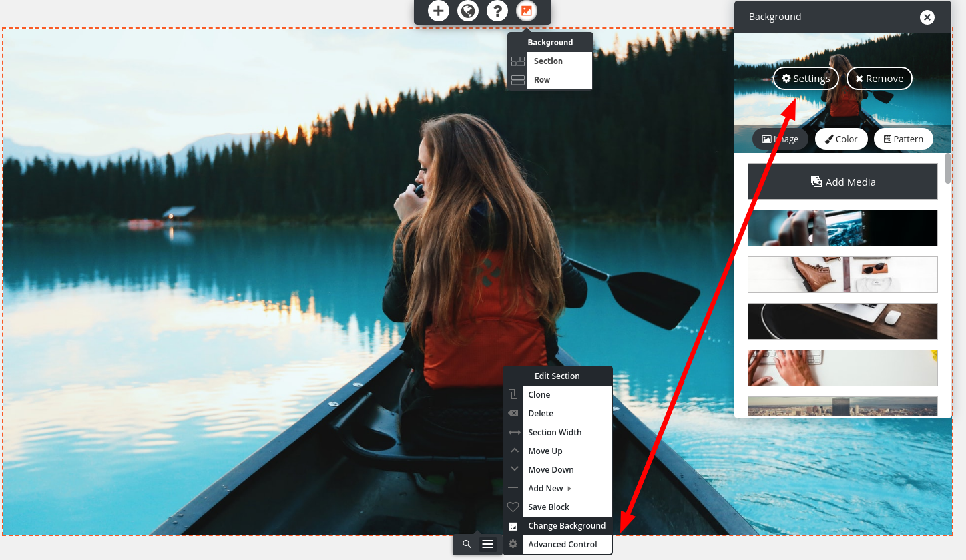Click the Background popup menu header
966x560 pixels.
tap(550, 42)
